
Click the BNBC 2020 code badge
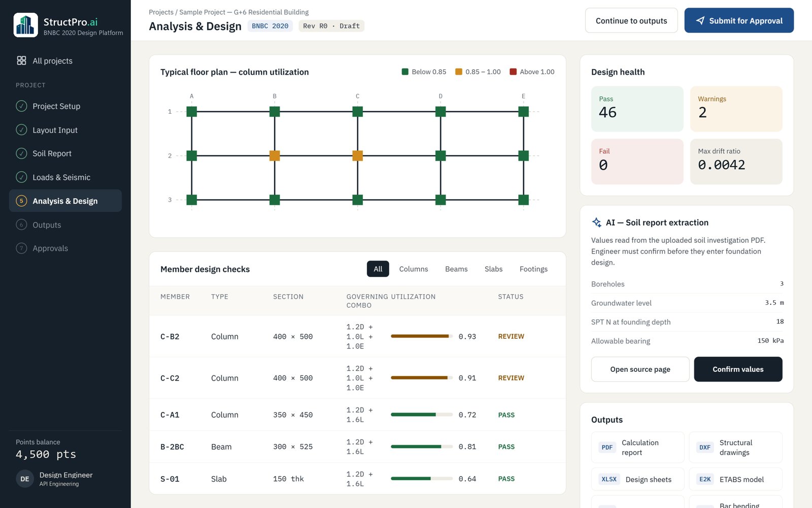(270, 26)
